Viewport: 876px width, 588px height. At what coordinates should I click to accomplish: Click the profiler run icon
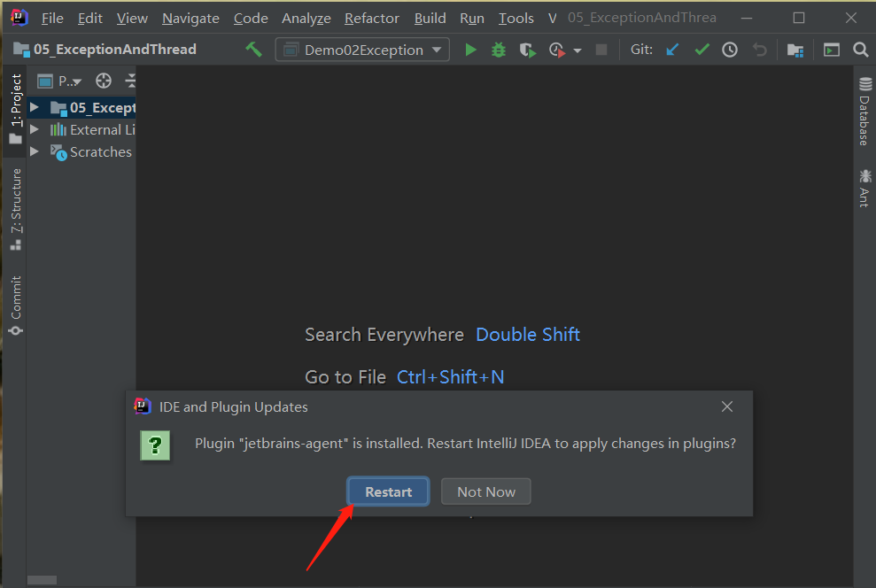pos(556,50)
